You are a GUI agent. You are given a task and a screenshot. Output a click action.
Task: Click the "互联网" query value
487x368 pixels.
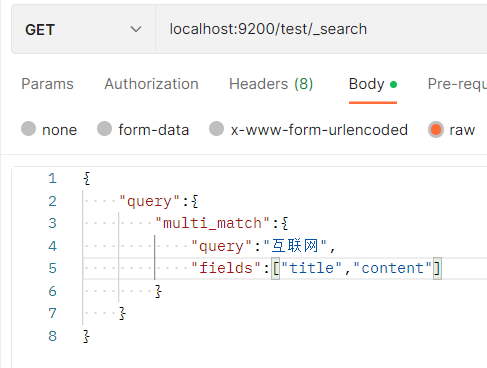tap(295, 246)
